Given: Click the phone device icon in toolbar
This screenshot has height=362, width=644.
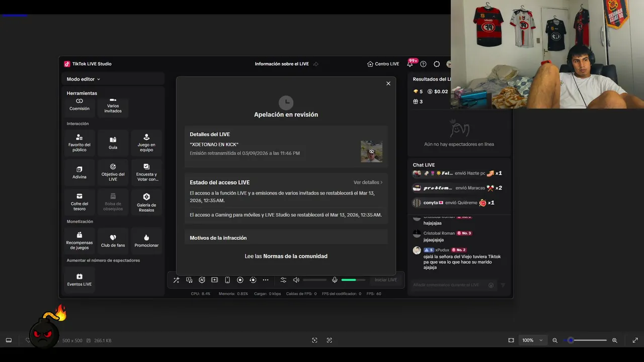Looking at the screenshot, I should [x=227, y=280].
